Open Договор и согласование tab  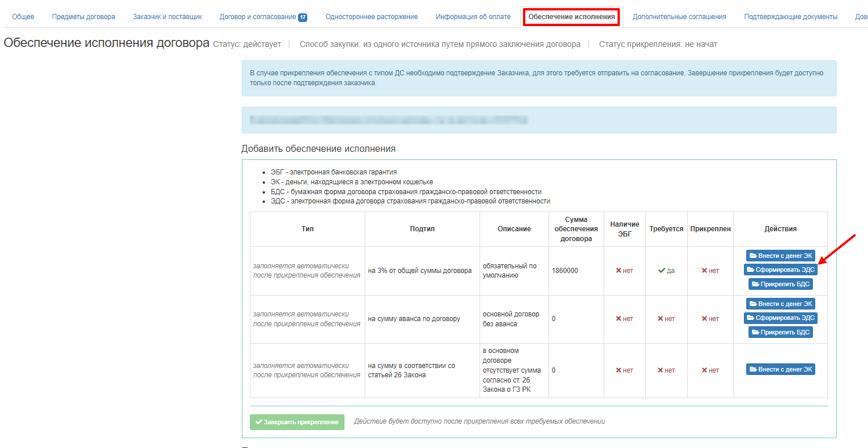[257, 17]
